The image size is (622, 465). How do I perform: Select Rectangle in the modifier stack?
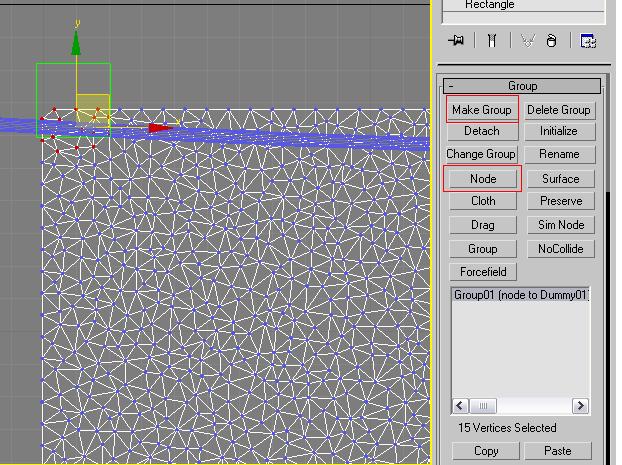pyautogui.click(x=490, y=5)
